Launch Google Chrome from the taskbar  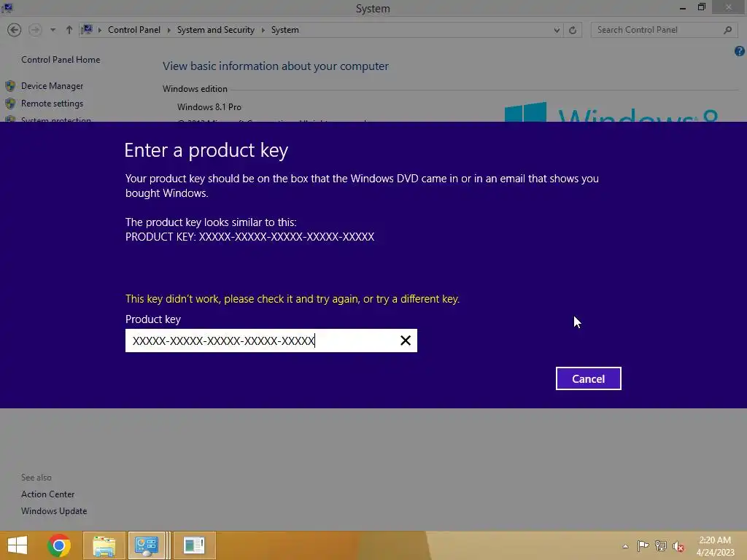pyautogui.click(x=59, y=545)
